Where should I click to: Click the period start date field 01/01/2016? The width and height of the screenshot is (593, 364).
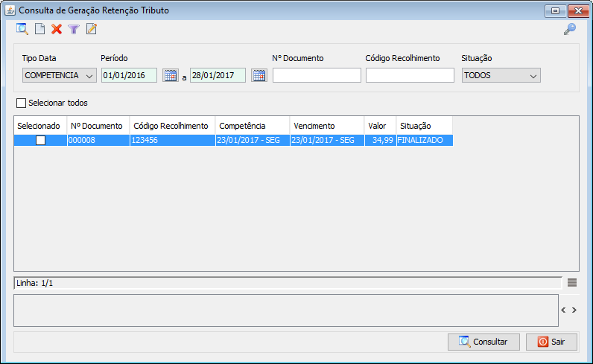tap(129, 75)
